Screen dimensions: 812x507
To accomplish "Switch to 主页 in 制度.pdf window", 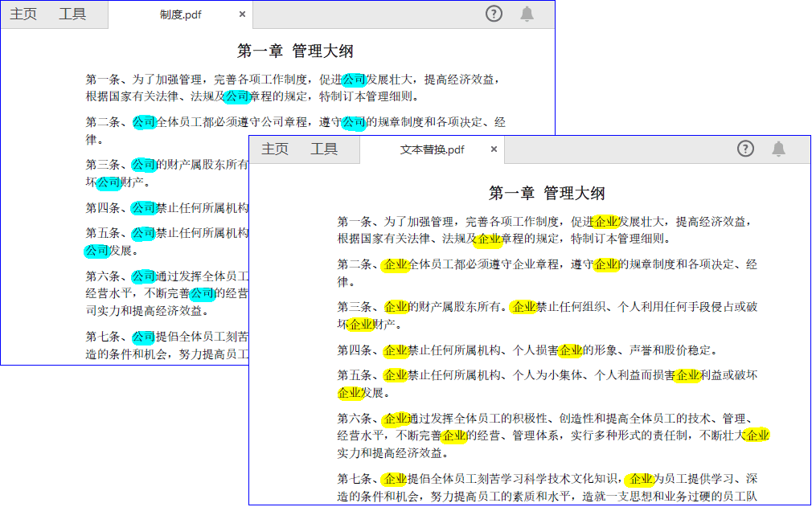I will [x=23, y=14].
